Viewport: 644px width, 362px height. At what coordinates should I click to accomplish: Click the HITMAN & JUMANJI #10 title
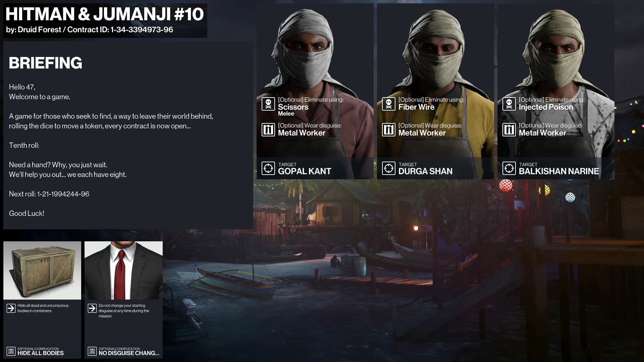105,14
